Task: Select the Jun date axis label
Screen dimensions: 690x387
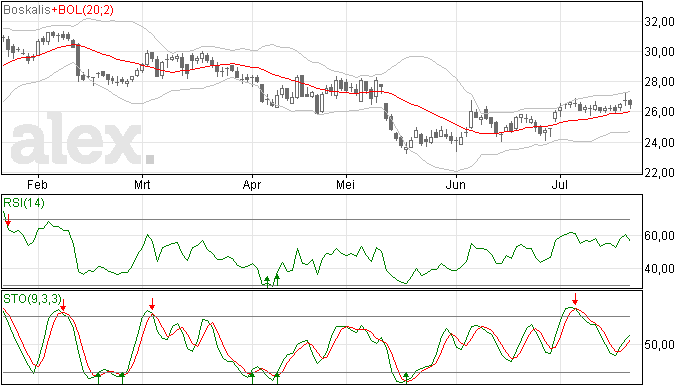Action: click(455, 184)
